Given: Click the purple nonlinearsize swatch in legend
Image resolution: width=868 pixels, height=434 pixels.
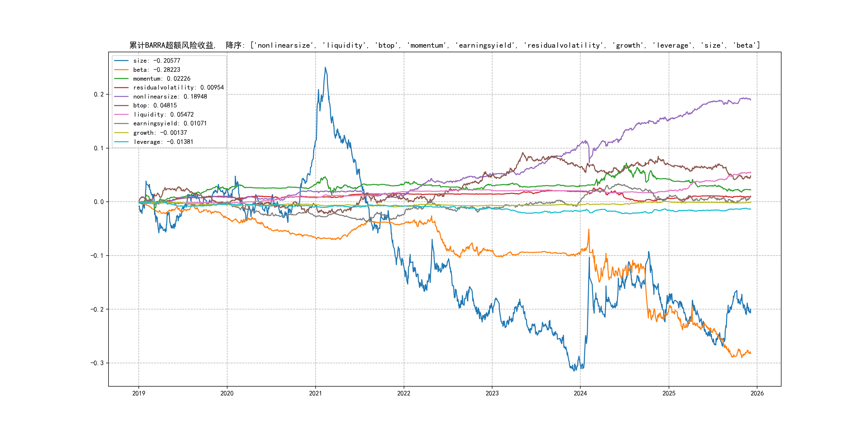Looking at the screenshot, I should [x=121, y=97].
